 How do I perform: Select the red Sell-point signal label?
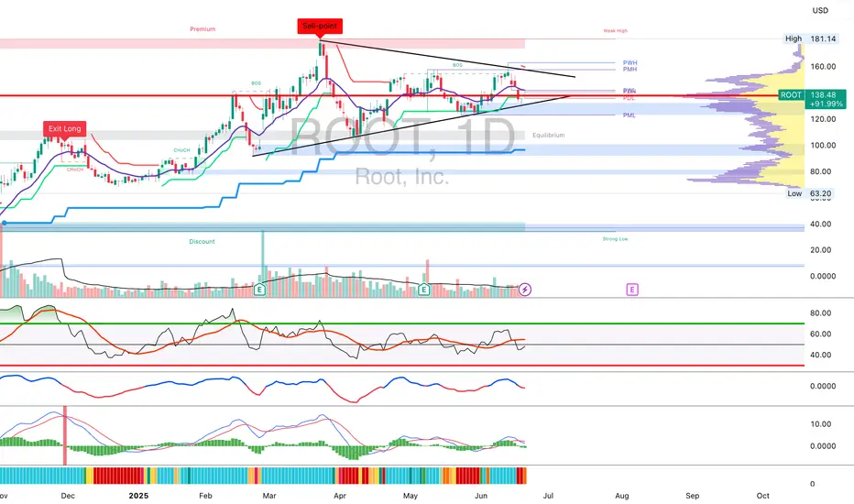(320, 27)
